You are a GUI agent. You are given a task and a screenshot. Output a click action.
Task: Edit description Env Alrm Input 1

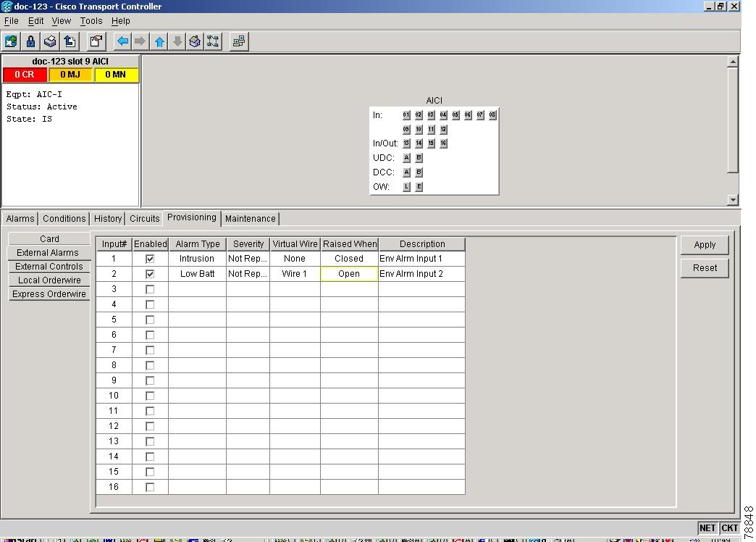[422, 259]
